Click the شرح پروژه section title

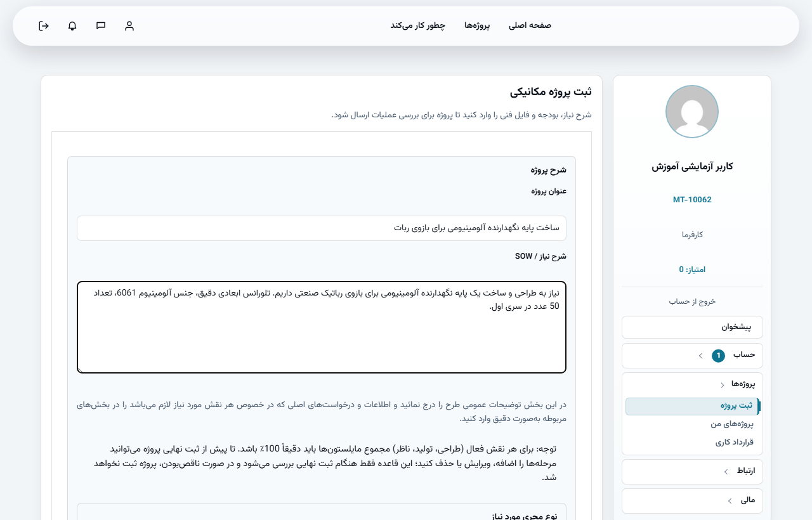[x=549, y=170]
